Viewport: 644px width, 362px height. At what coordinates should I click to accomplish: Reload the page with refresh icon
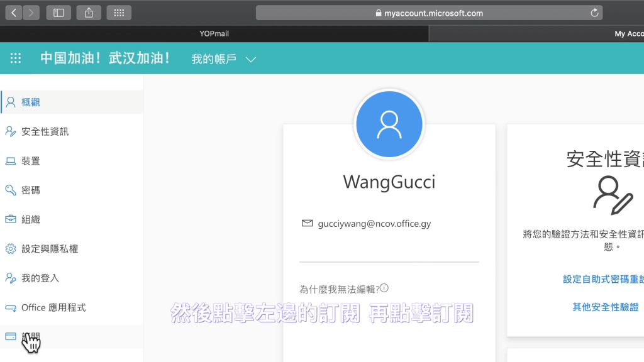(594, 13)
